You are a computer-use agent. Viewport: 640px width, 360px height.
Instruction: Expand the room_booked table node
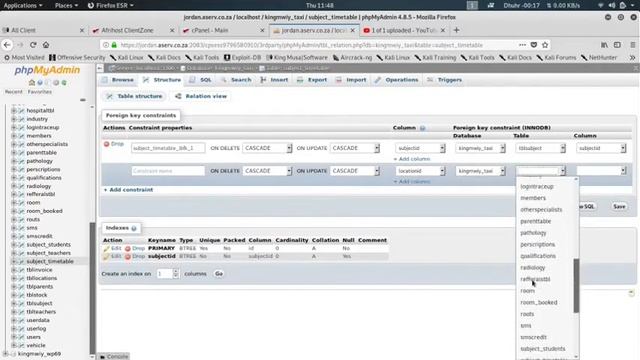pyautogui.click(x=13, y=211)
